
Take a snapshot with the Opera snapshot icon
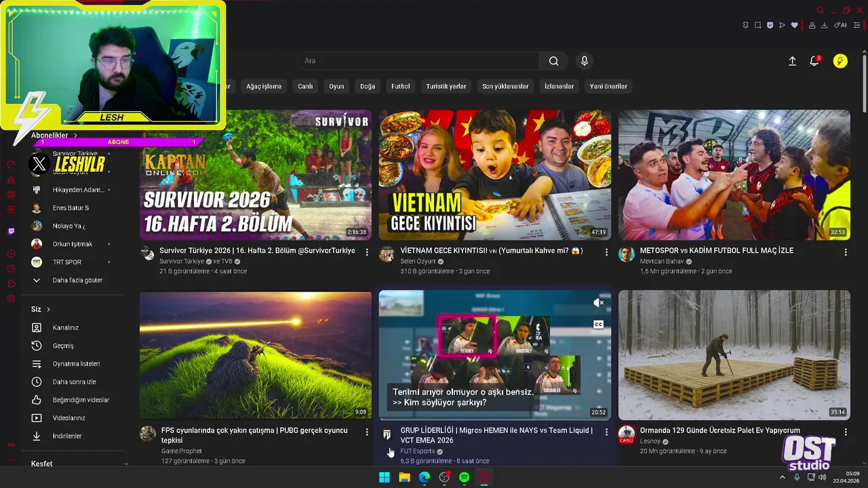point(757,25)
